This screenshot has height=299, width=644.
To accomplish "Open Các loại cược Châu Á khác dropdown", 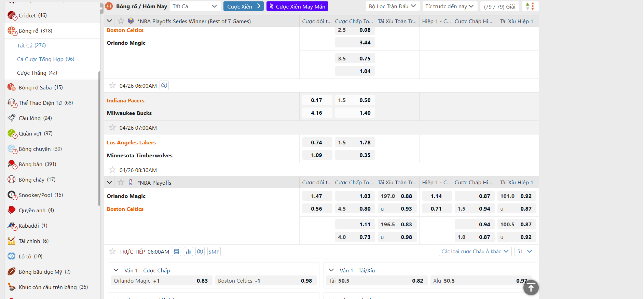I will click(475, 252).
